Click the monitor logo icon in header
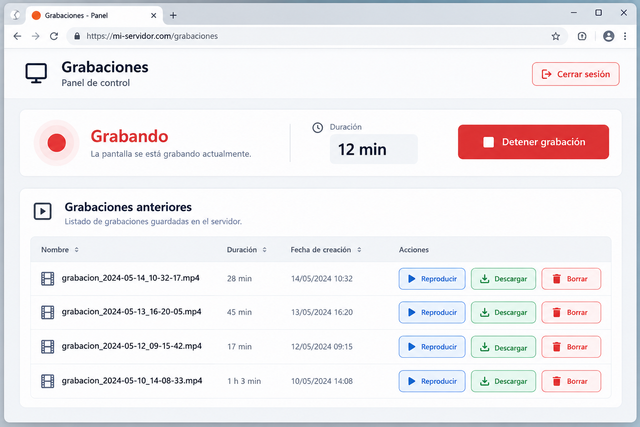Screen dimensions: 640x427 36,73
